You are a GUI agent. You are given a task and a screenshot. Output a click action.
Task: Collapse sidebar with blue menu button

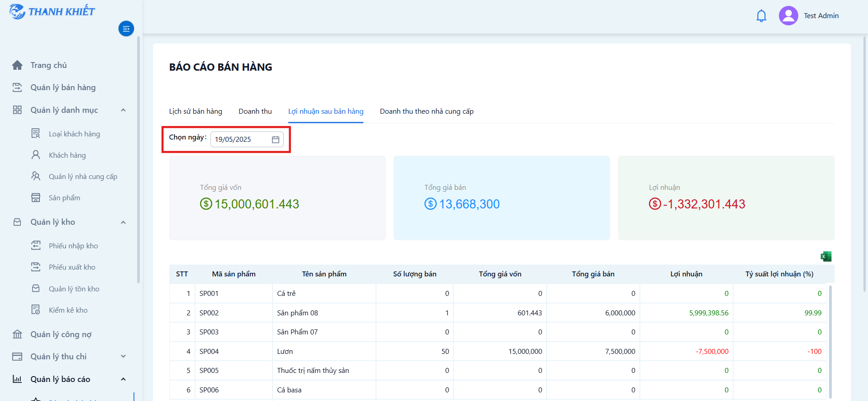point(126,29)
